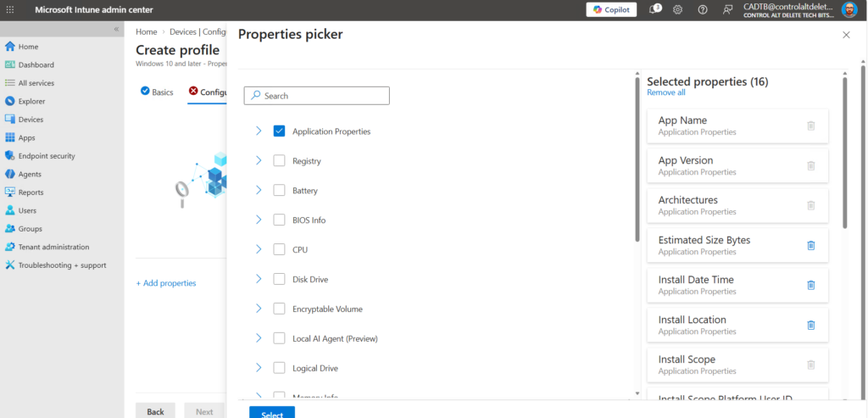868x418 pixels.
Task: Click the Home breadcrumb link
Action: click(x=146, y=32)
